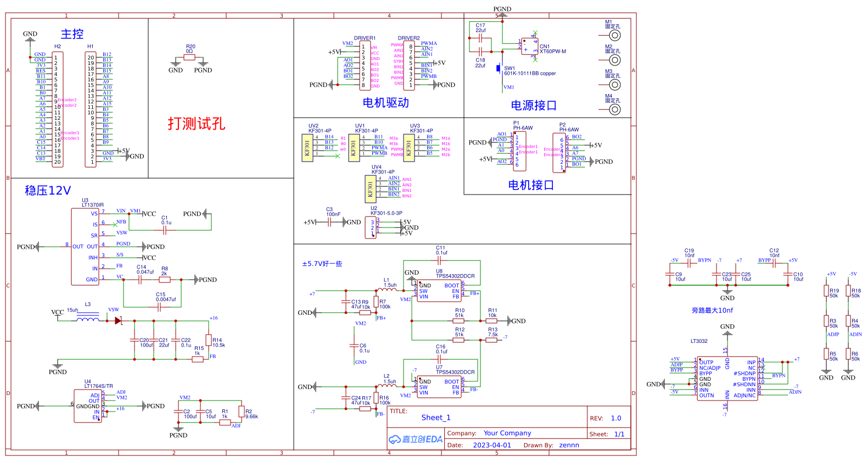Select the LT3032 regulator IC

(x=727, y=379)
